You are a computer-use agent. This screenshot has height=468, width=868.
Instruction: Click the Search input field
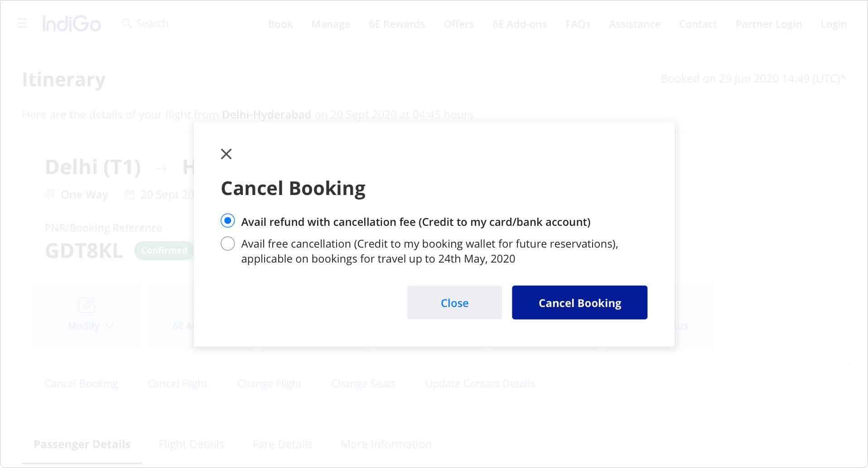152,24
